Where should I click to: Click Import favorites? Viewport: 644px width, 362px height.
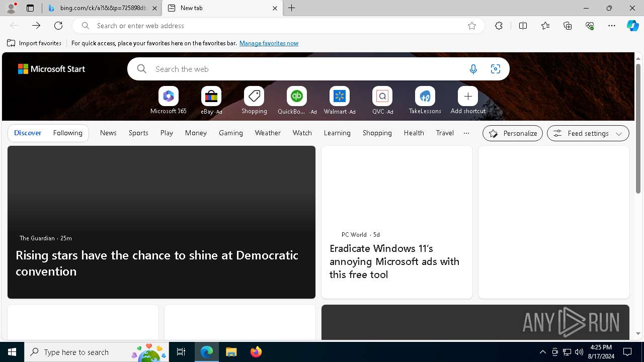34,43
